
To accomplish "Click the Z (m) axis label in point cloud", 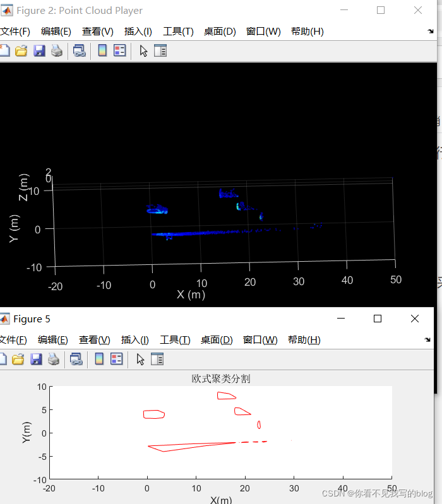I will (x=23, y=187).
